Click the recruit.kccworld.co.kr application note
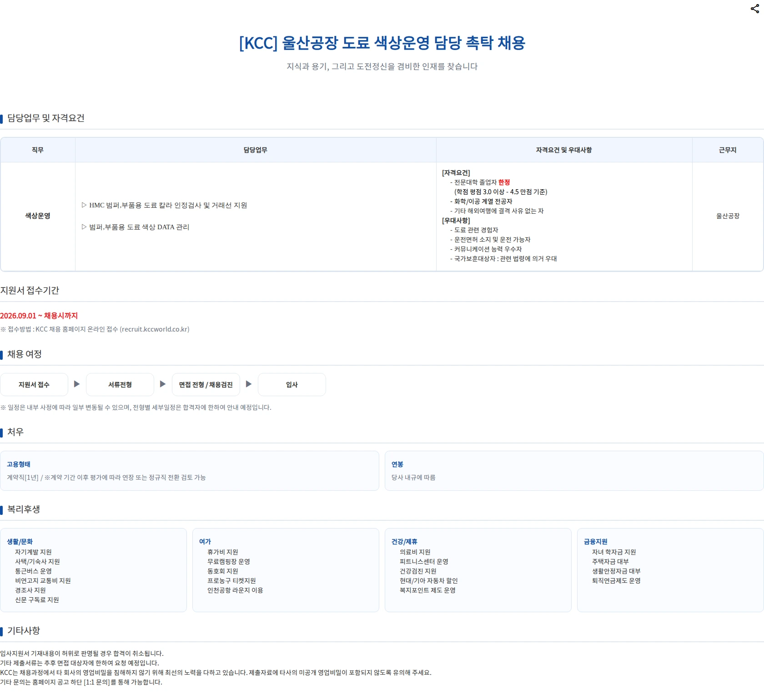 point(95,329)
